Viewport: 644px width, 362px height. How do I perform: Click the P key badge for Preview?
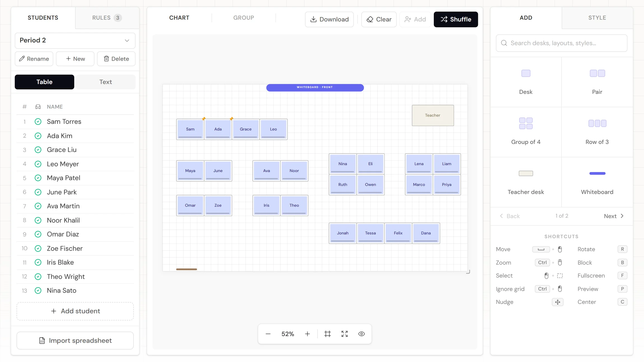[622, 289]
